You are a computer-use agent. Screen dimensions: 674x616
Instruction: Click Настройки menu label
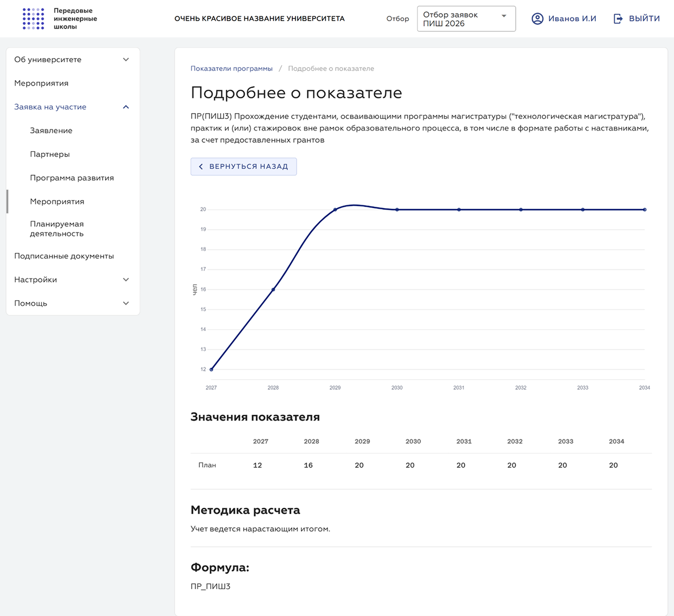tap(35, 280)
